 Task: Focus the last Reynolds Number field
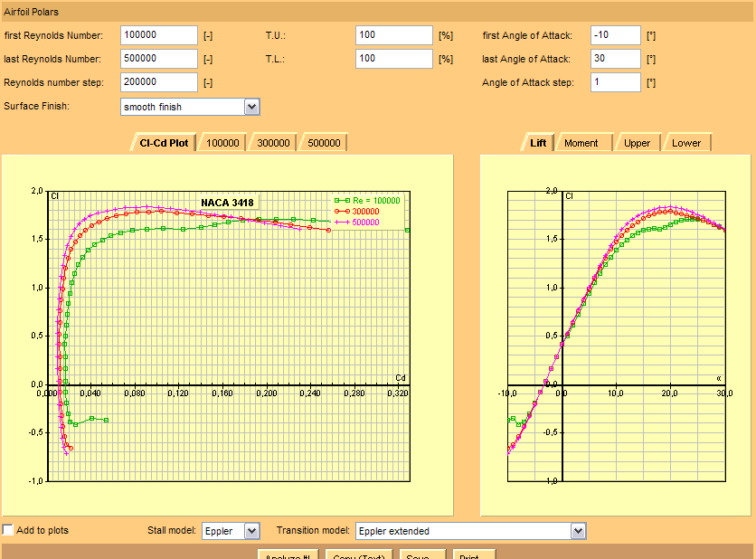(158, 59)
